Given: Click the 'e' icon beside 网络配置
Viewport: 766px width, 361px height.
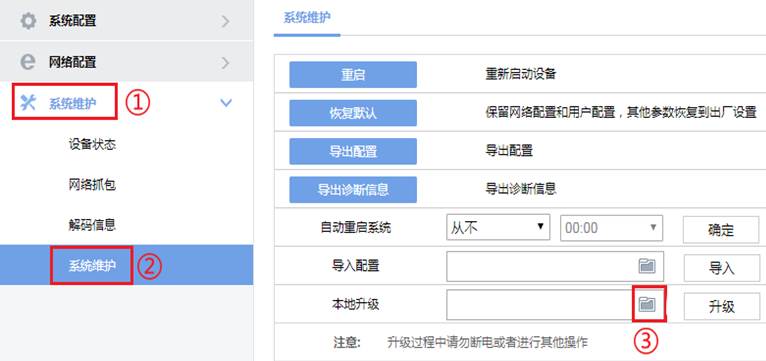Looking at the screenshot, I should click(28, 62).
